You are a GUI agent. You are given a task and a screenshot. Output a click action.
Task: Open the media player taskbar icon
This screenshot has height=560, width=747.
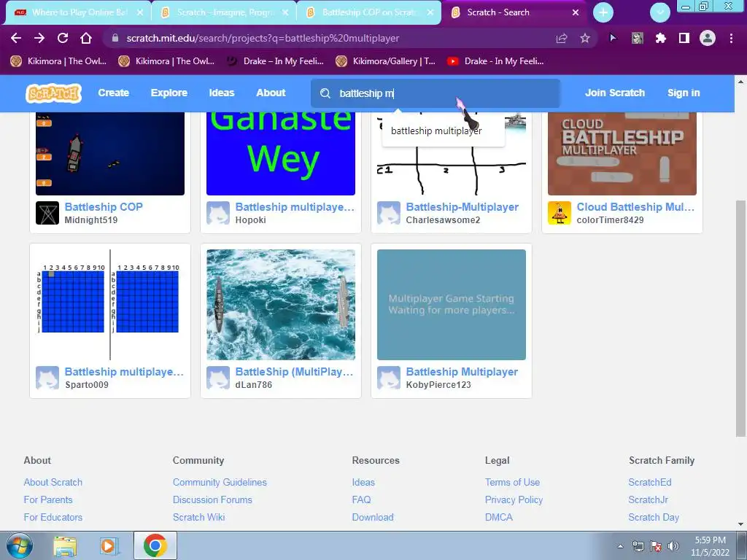coord(109,546)
